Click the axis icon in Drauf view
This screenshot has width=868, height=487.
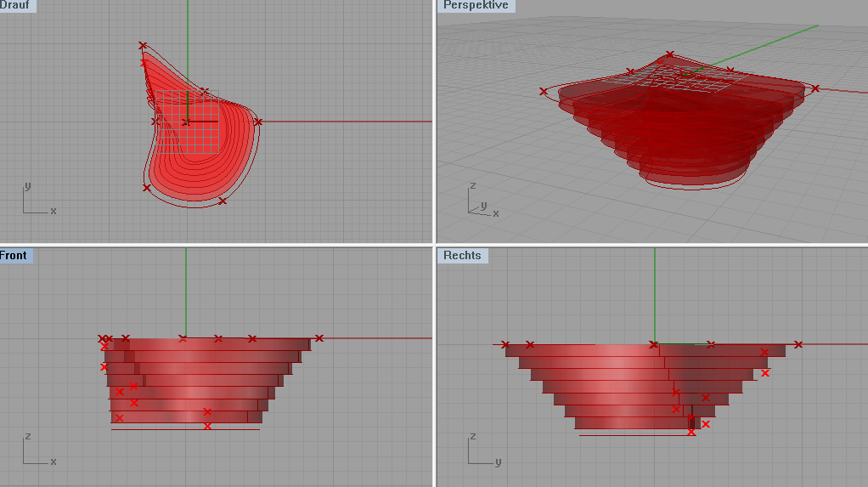(x=39, y=198)
